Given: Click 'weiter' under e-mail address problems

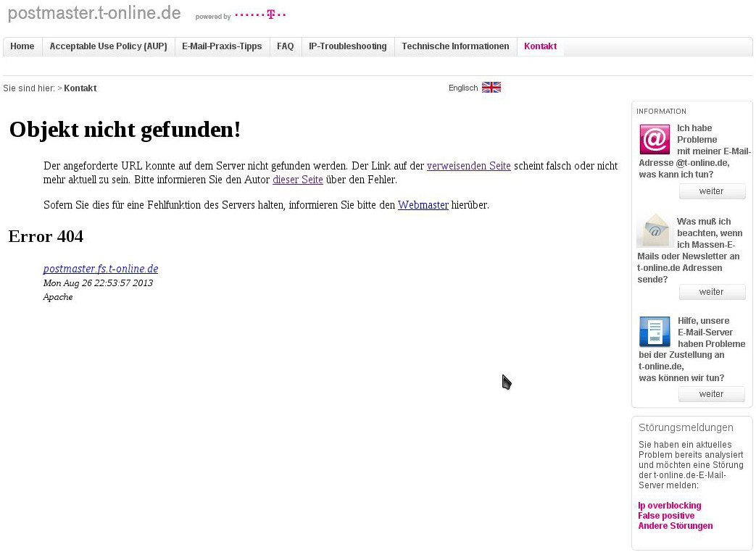Looking at the screenshot, I should point(711,191).
